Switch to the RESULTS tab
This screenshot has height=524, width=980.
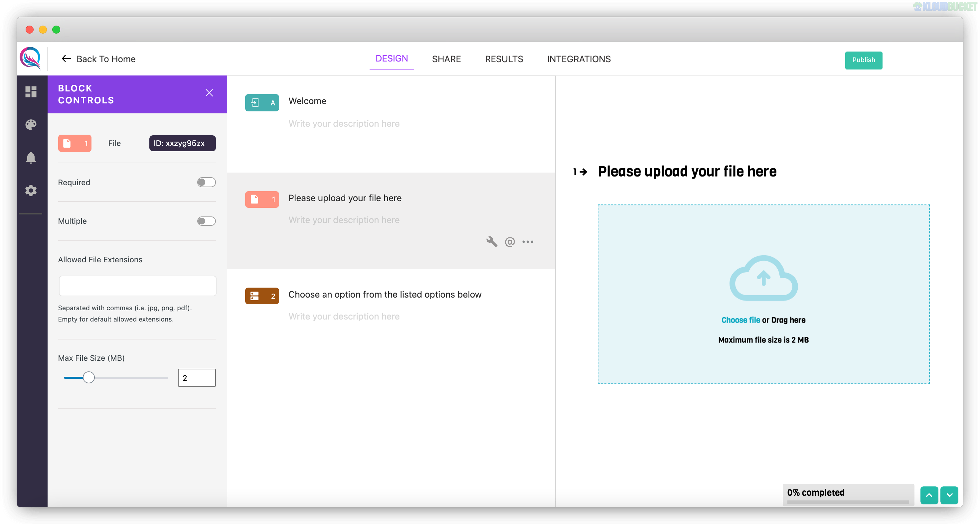click(504, 59)
